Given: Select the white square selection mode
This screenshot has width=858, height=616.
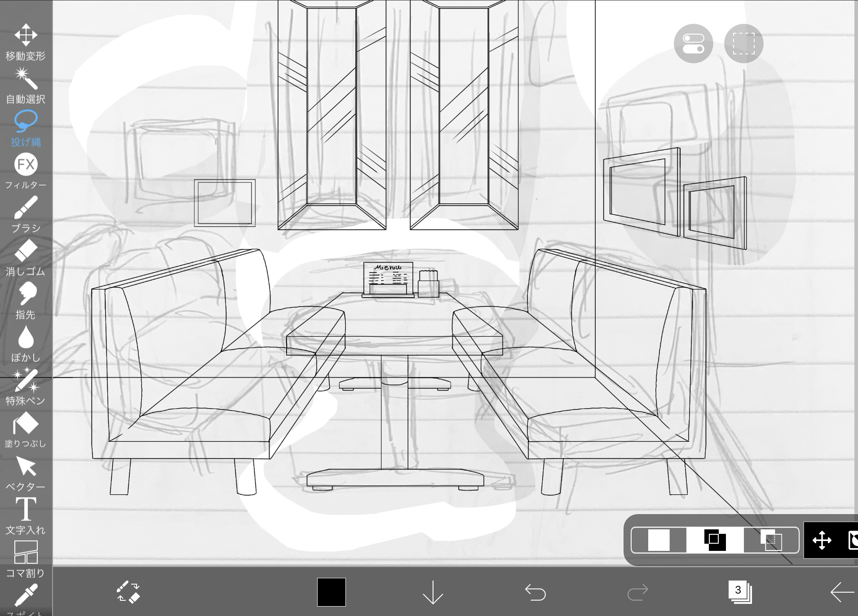Looking at the screenshot, I should pyautogui.click(x=659, y=540).
